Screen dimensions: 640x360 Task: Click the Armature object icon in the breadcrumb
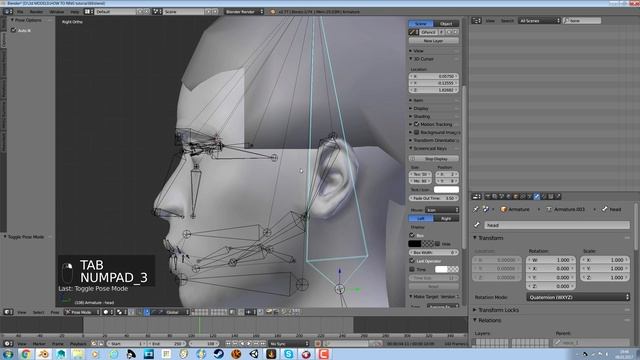pyautogui.click(x=503, y=209)
